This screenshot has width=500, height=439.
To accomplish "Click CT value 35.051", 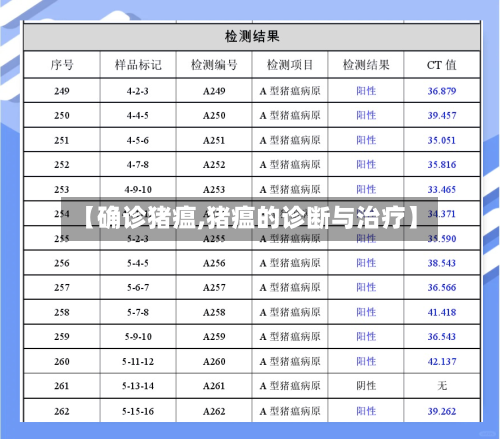I will (442, 140).
